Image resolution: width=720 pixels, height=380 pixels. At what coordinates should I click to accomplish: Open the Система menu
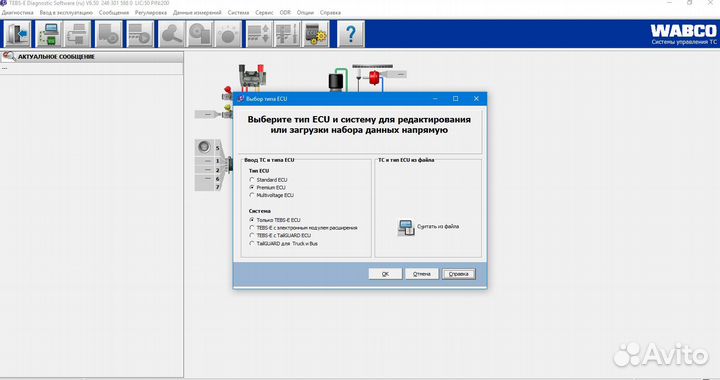(238, 13)
